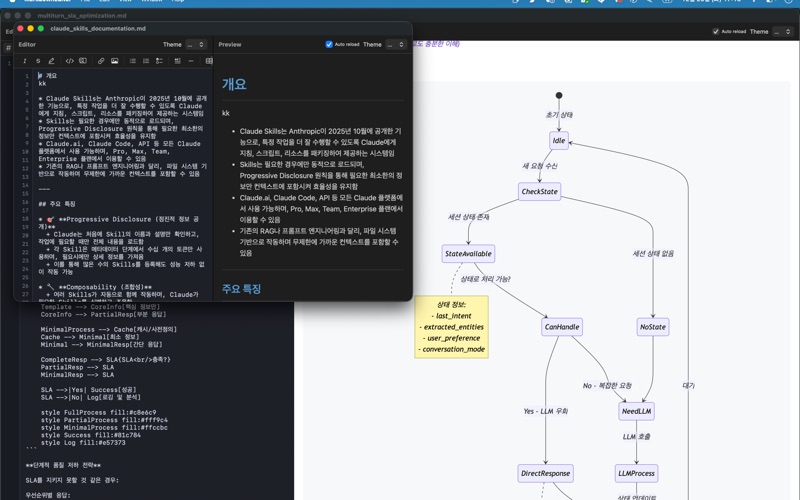Click the preview bullet starting 'Claude Skills는 Anthropic이'
Image resolution: width=800 pixels, height=500 pixels.
point(321,142)
